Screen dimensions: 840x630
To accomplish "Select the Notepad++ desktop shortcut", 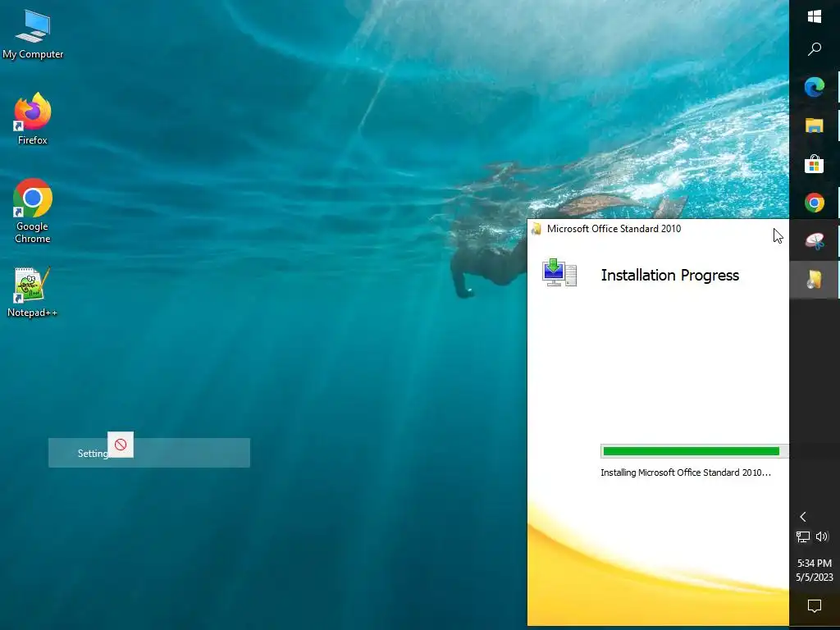I will pos(32,292).
